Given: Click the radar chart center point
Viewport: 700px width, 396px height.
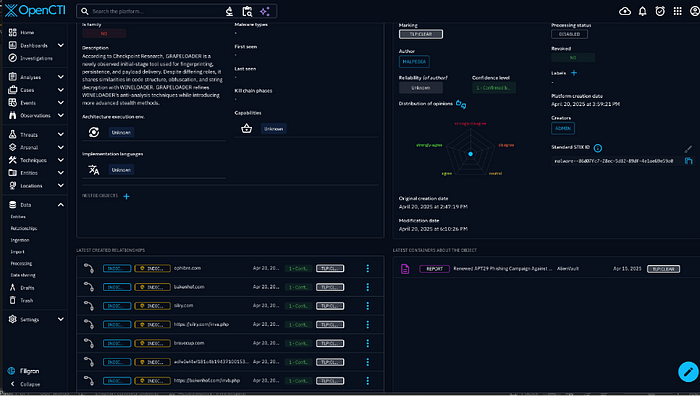Looking at the screenshot, I should click(x=471, y=154).
